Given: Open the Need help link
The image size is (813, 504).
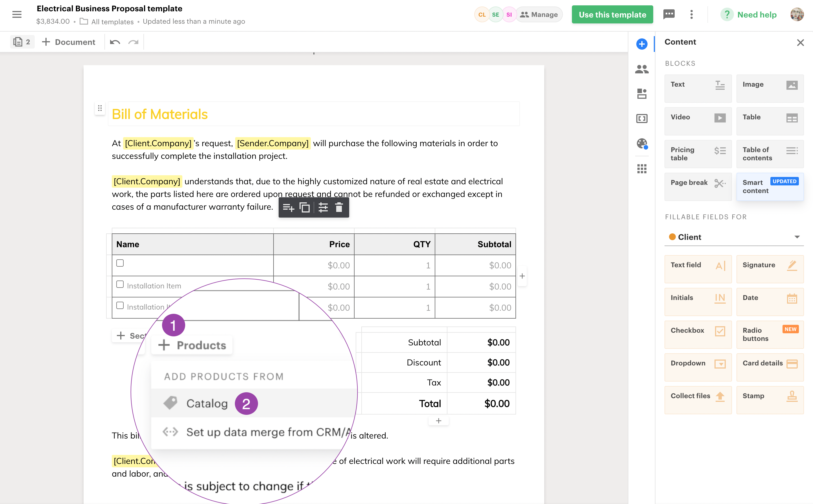Looking at the screenshot, I should (x=749, y=14).
